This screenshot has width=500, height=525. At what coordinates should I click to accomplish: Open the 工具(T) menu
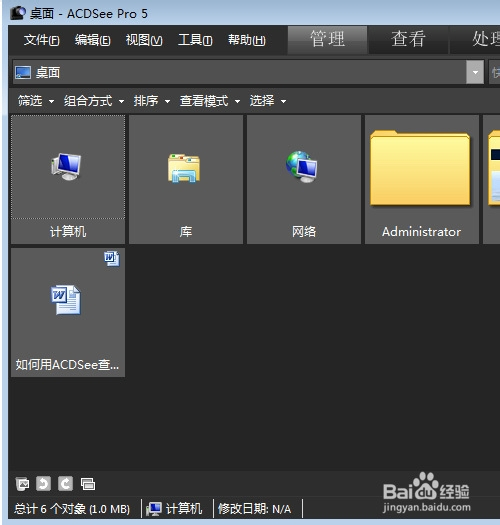[x=195, y=41]
